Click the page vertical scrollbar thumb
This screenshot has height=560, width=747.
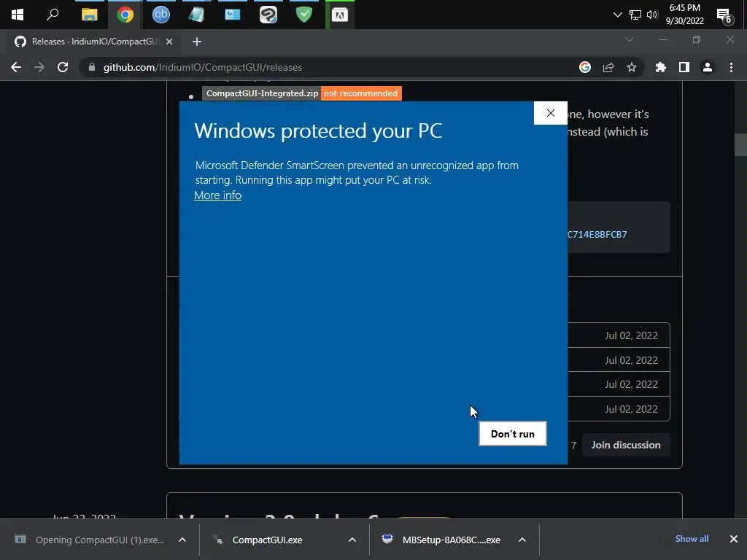740,144
